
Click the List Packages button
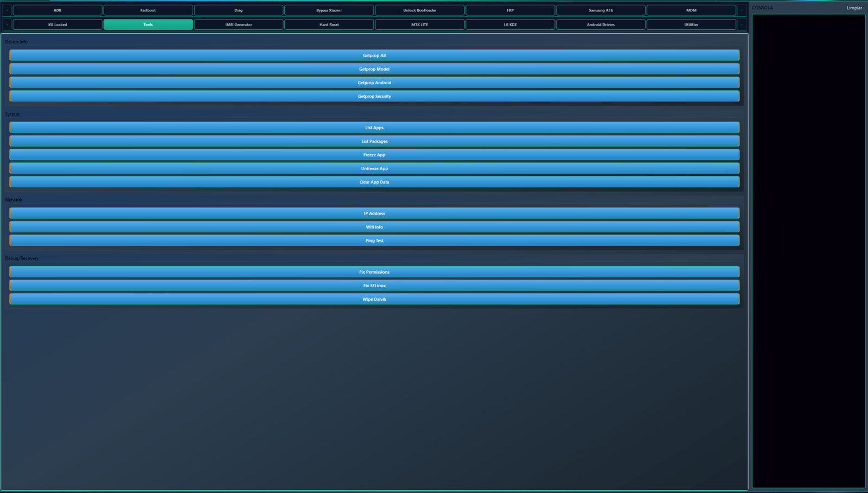pos(374,141)
